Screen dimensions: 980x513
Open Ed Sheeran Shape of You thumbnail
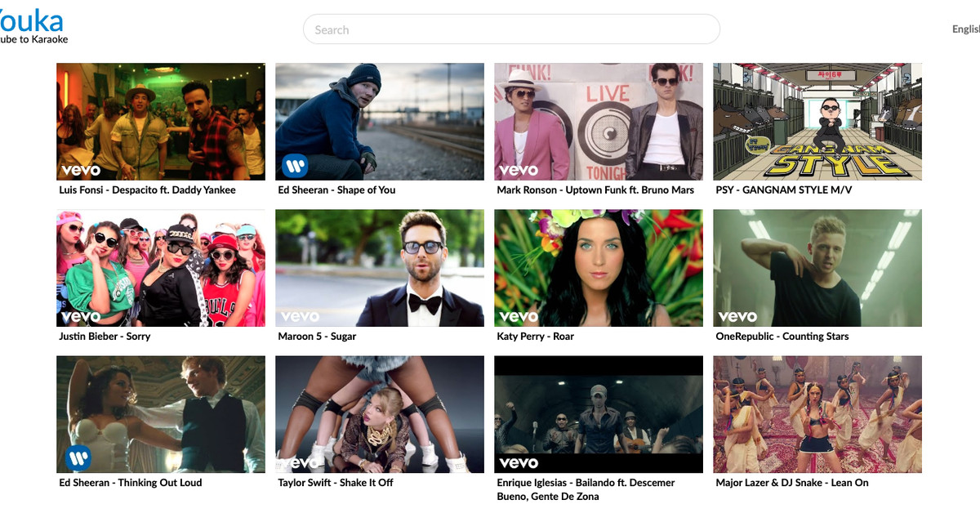click(380, 122)
